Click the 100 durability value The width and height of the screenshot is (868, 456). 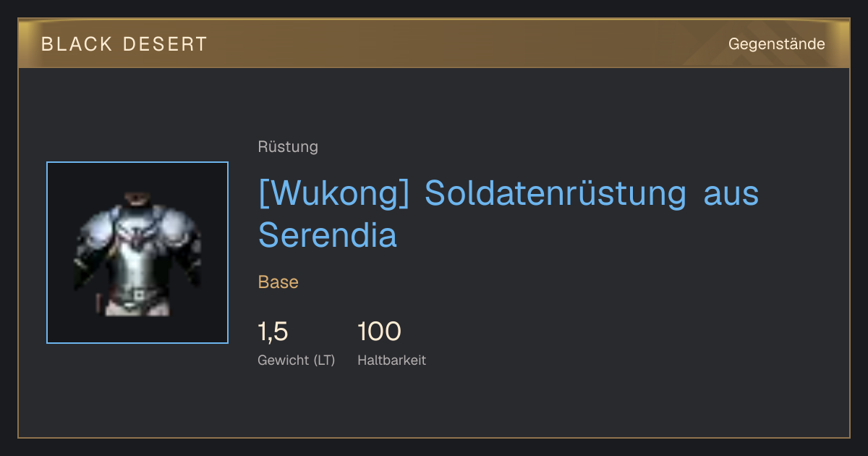pyautogui.click(x=379, y=332)
